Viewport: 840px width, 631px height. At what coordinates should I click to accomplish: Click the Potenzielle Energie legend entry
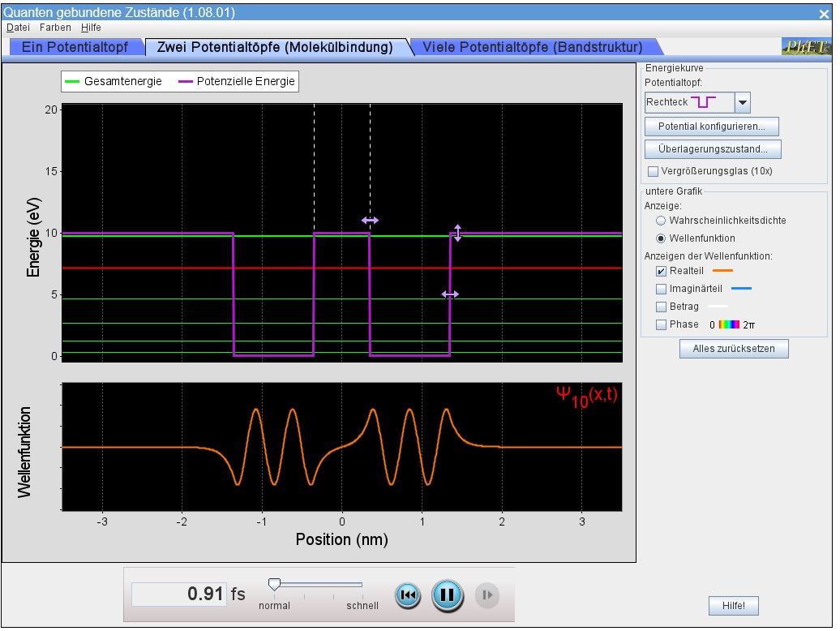(236, 81)
